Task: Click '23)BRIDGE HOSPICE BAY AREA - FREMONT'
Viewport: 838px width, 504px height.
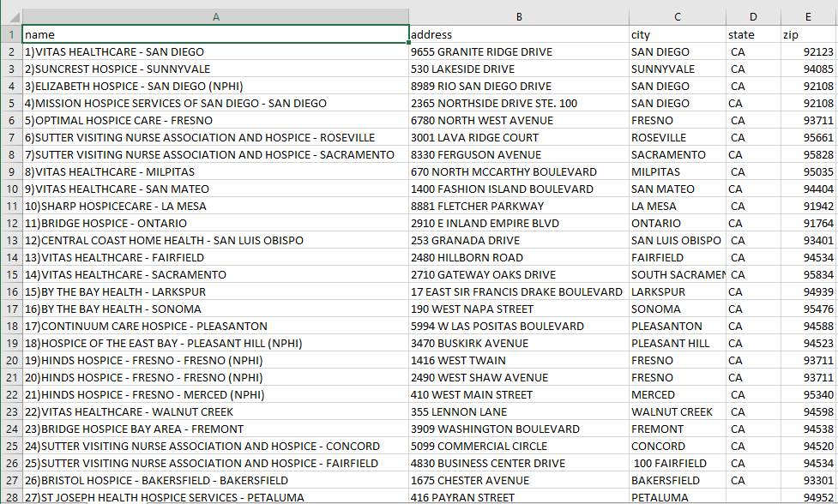Action: click(x=216, y=429)
